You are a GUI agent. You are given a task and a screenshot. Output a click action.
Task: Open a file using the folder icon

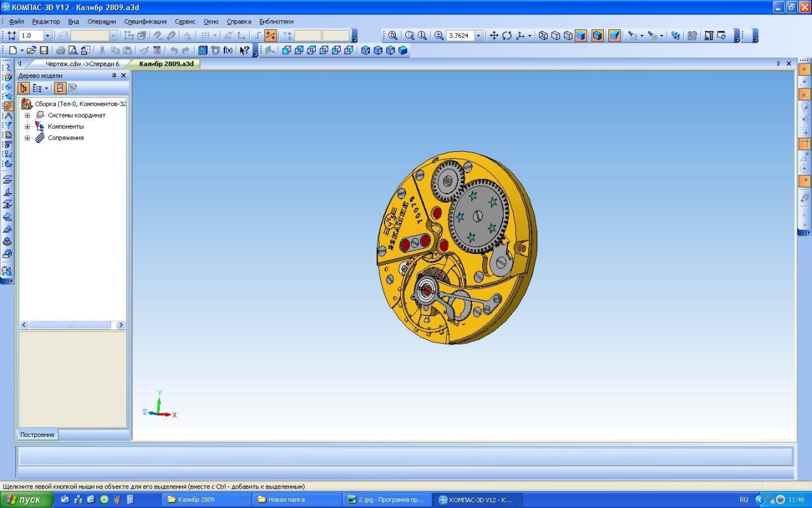pos(31,50)
